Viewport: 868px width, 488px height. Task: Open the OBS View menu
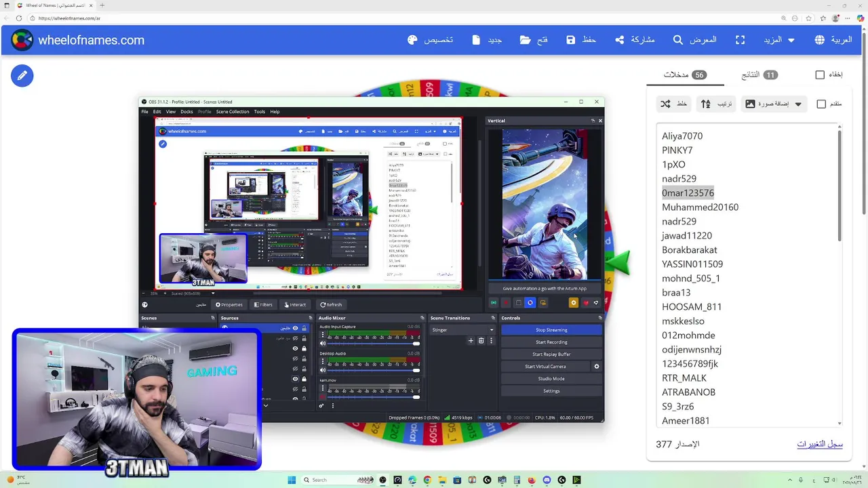[x=171, y=112]
